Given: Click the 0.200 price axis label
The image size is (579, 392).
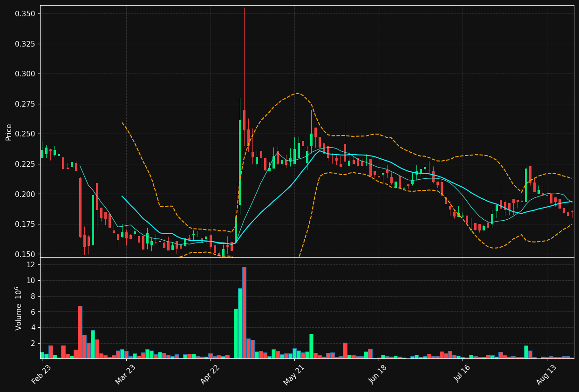Looking at the screenshot, I should [x=25, y=194].
